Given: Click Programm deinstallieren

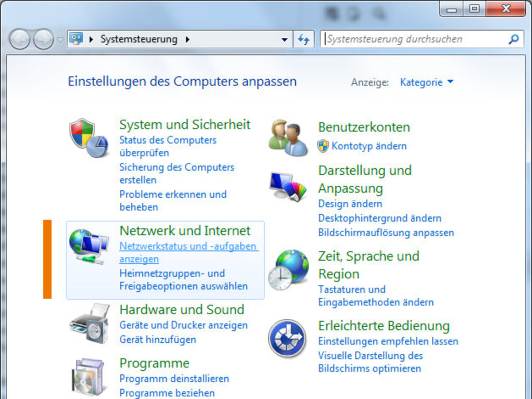Looking at the screenshot, I should pos(174,379).
